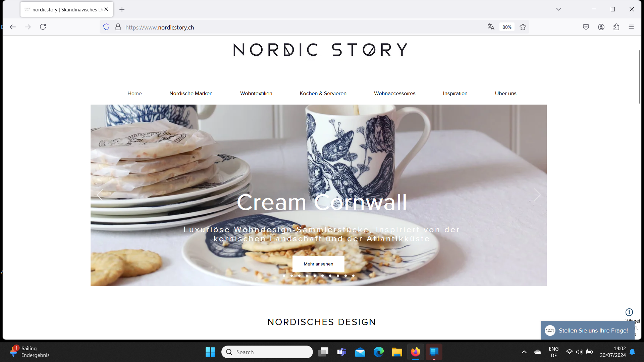Open the Firefox hamburger application menu
The height and width of the screenshot is (362, 644).
click(x=631, y=27)
